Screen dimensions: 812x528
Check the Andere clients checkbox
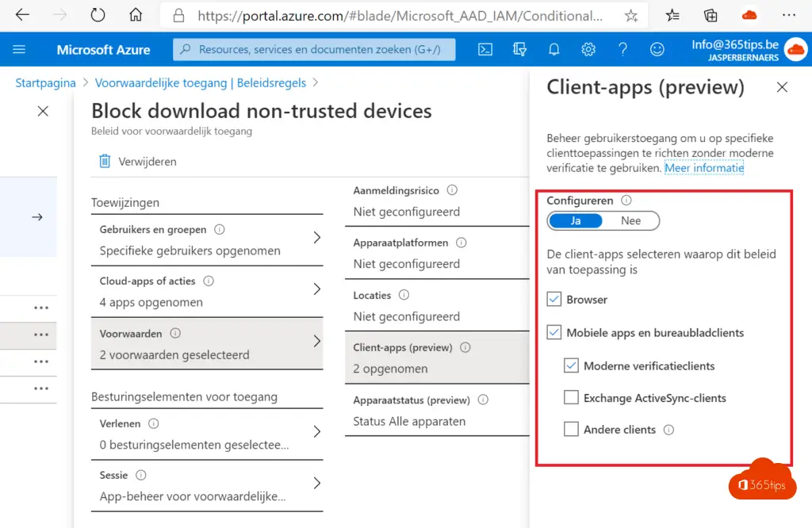tap(571, 430)
